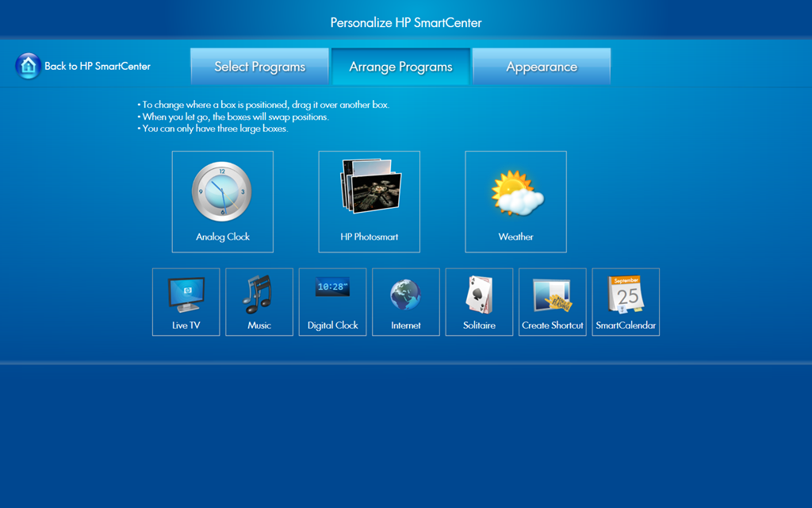Click the Weather sun and cloud icon
This screenshot has height=508, width=812.
click(x=517, y=193)
